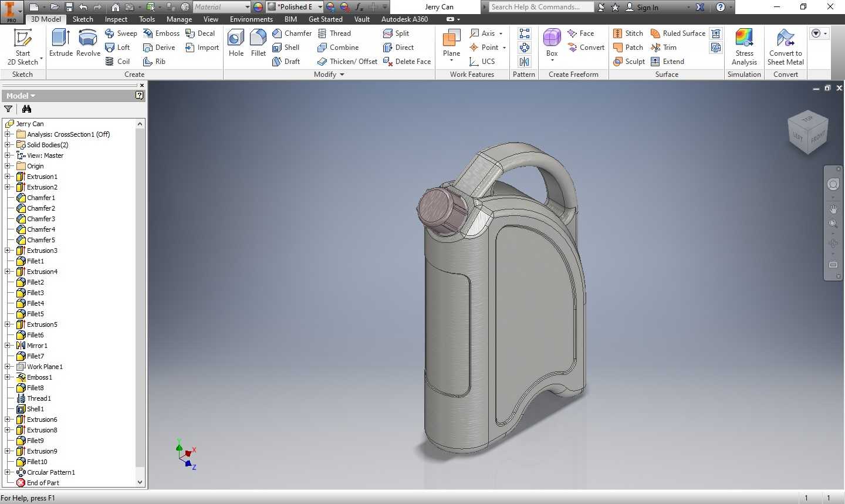Viewport: 845px width, 504px height.
Task: Expand the Extrusion1 node
Action: (7, 177)
